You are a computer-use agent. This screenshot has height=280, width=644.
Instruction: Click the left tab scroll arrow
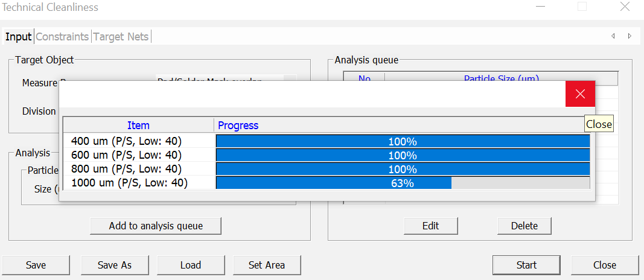(x=613, y=36)
